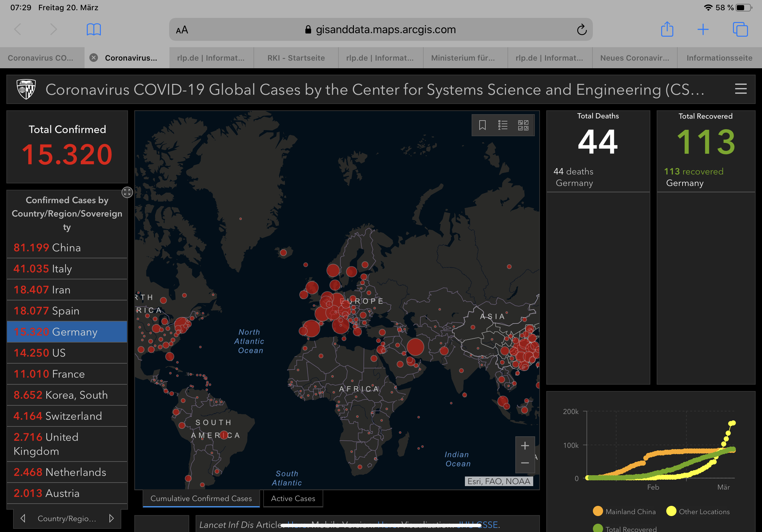
Task: Expand the confirmed cases list panel
Action: (x=127, y=192)
